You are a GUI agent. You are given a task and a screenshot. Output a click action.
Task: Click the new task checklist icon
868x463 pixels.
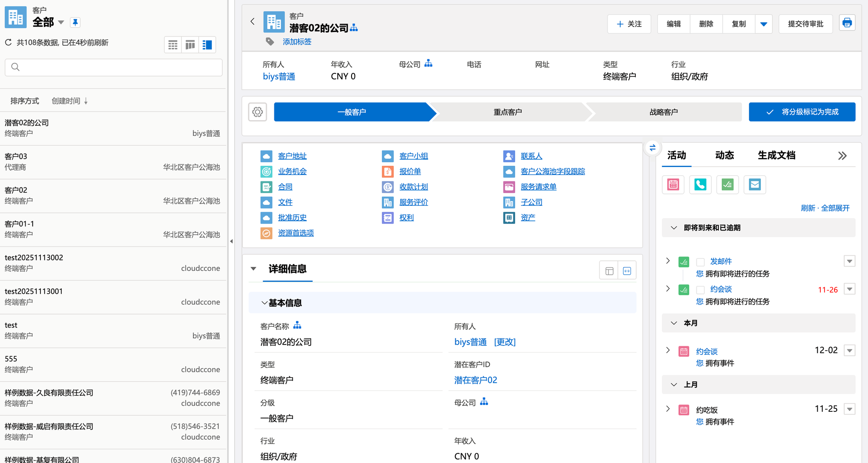click(x=727, y=185)
